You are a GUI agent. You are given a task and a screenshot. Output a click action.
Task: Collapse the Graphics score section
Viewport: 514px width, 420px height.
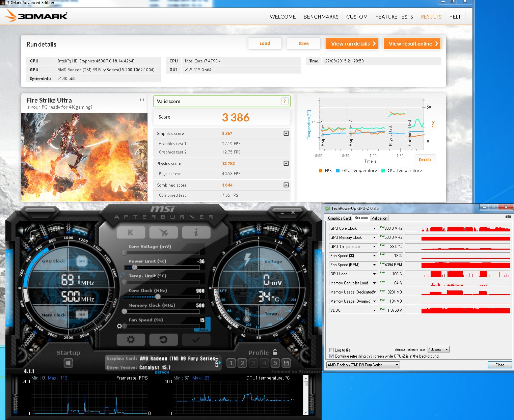(286, 133)
